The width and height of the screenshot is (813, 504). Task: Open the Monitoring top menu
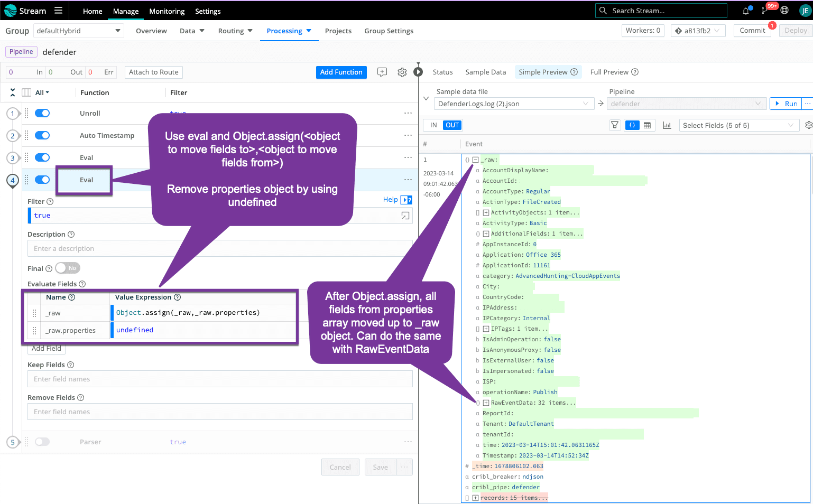coord(167,11)
